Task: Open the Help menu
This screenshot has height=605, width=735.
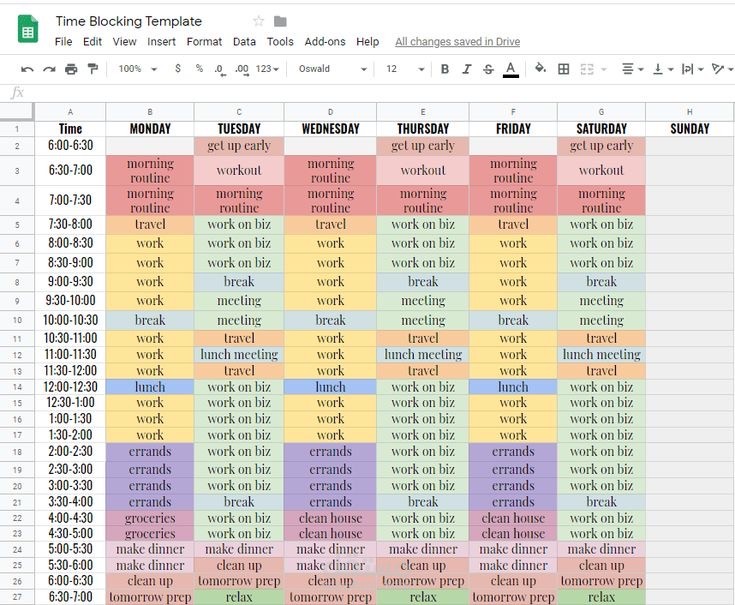Action: click(x=368, y=42)
